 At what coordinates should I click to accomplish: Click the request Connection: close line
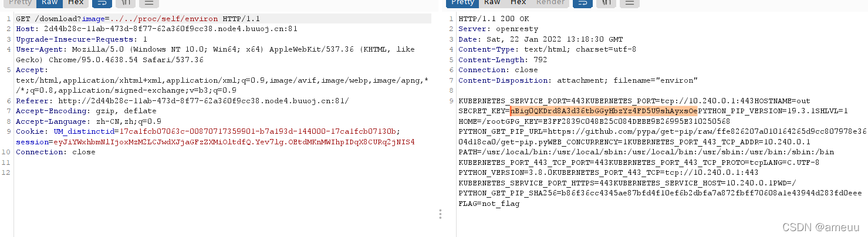55,153
